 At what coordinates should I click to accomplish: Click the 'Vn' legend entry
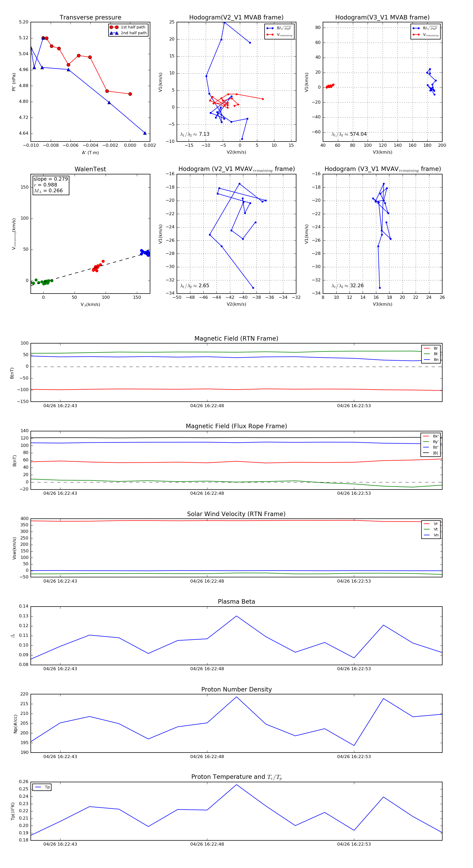click(x=431, y=535)
